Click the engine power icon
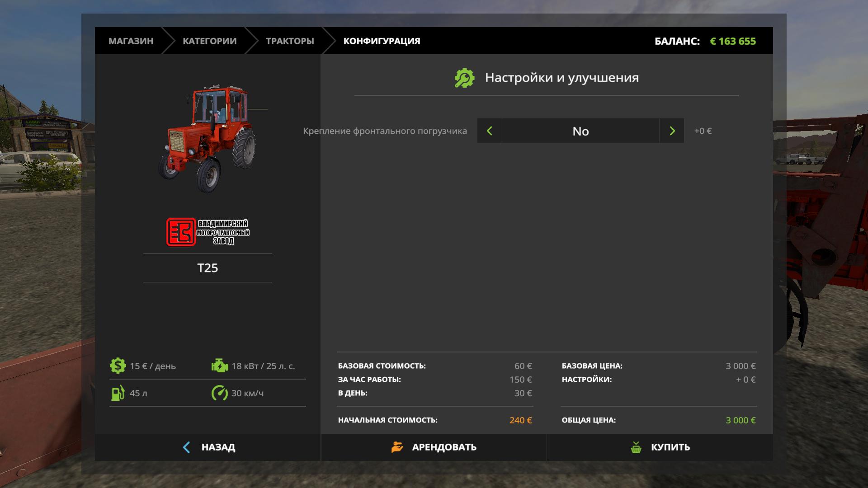The height and width of the screenshot is (488, 868). [220, 366]
